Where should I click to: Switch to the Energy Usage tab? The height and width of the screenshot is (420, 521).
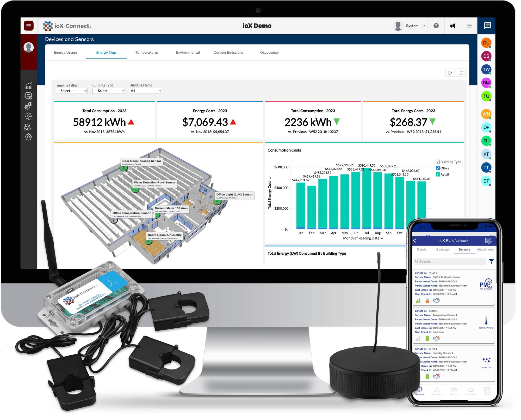(x=65, y=52)
